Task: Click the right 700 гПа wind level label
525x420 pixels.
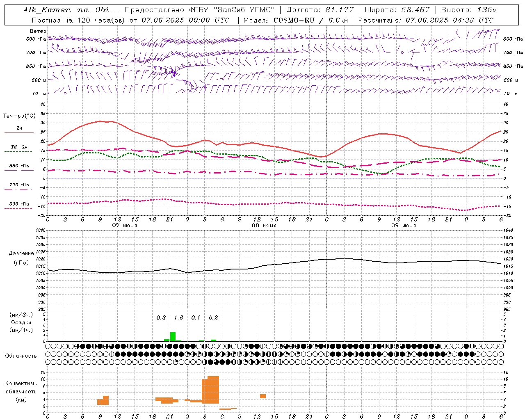Action: point(513,52)
